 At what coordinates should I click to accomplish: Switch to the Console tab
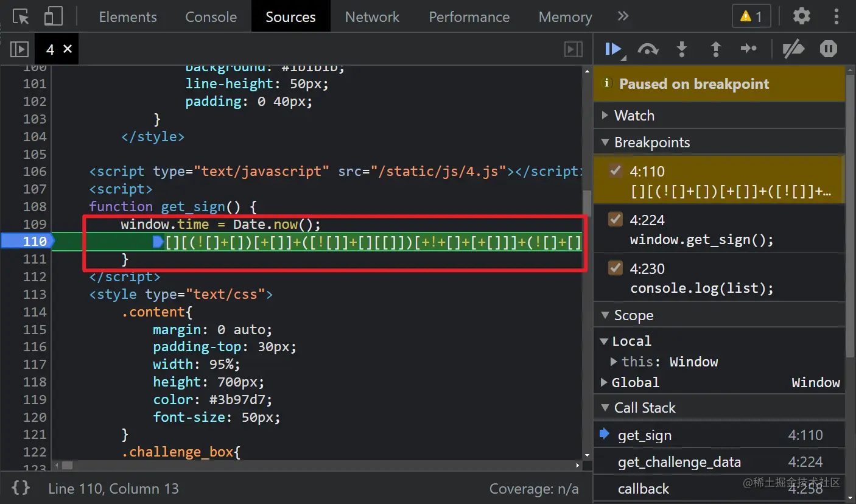tap(211, 16)
